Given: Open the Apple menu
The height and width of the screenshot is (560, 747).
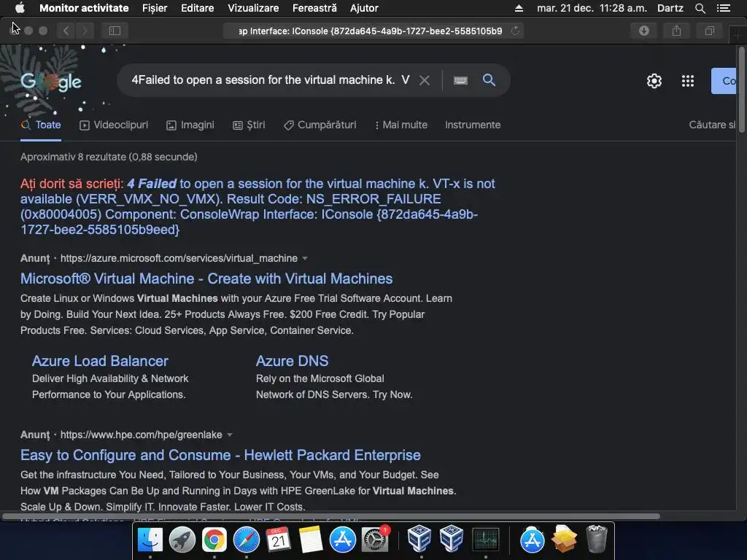Looking at the screenshot, I should 20,8.
